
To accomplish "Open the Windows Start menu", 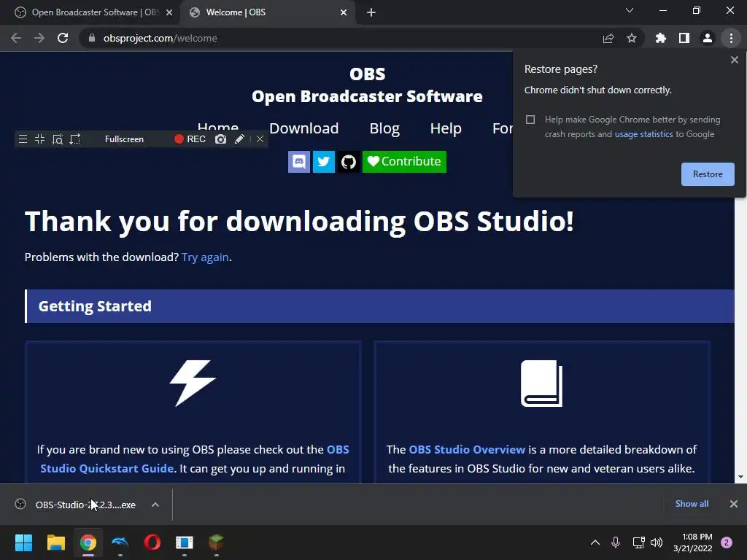I will click(23, 542).
